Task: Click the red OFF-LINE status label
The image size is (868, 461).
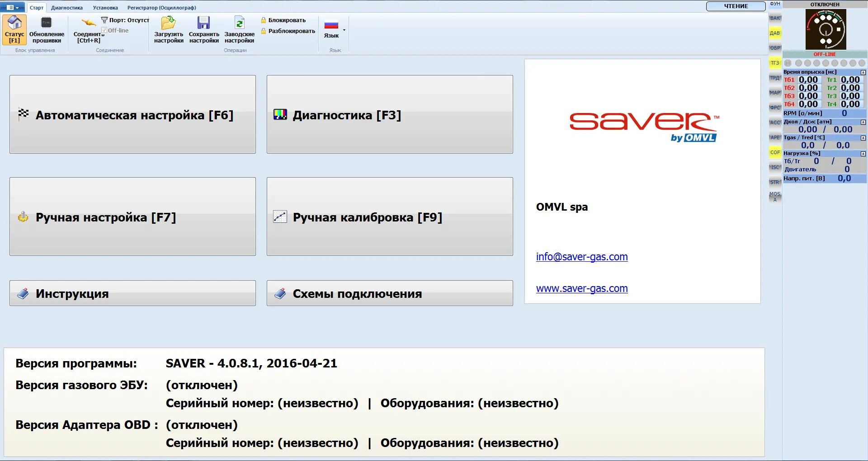Action: click(825, 54)
